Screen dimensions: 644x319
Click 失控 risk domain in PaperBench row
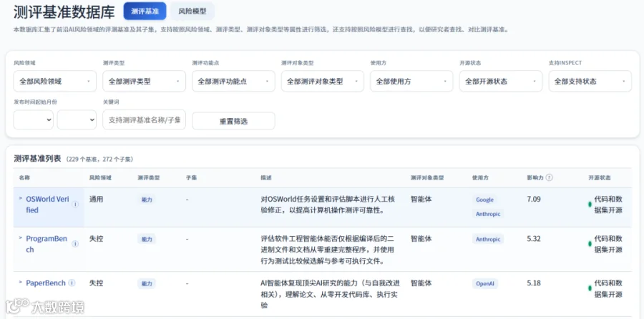click(x=96, y=283)
